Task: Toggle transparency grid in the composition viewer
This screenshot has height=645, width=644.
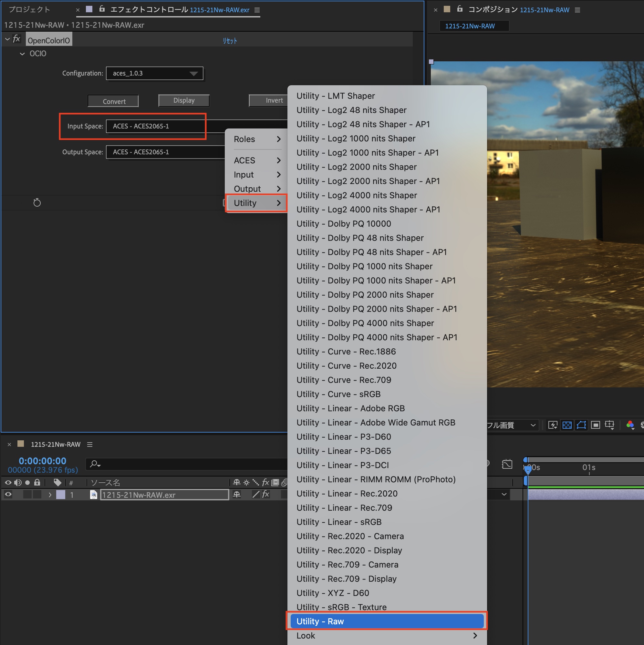Action: 567,425
